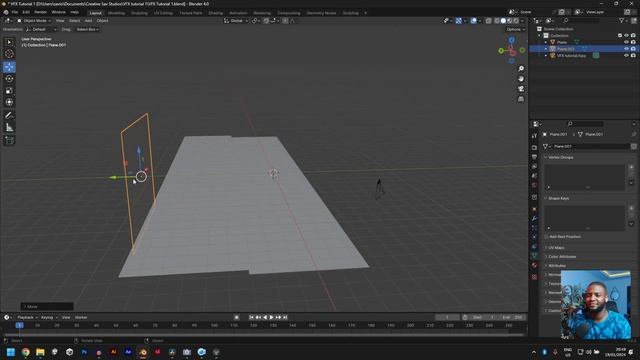Click the viewport zoom magnifier icon
This screenshot has width=640, height=360.
click(521, 69)
